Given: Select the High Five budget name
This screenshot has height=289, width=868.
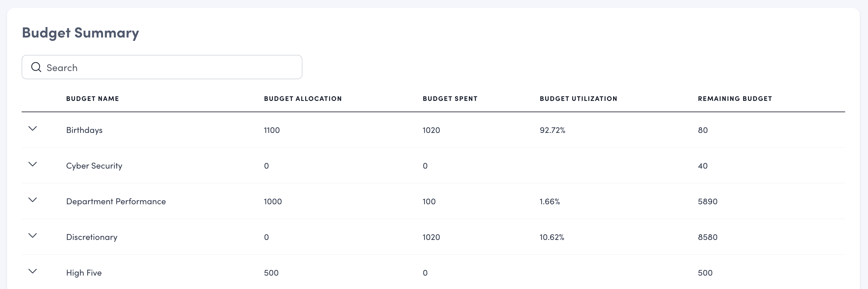Looking at the screenshot, I should 84,273.
